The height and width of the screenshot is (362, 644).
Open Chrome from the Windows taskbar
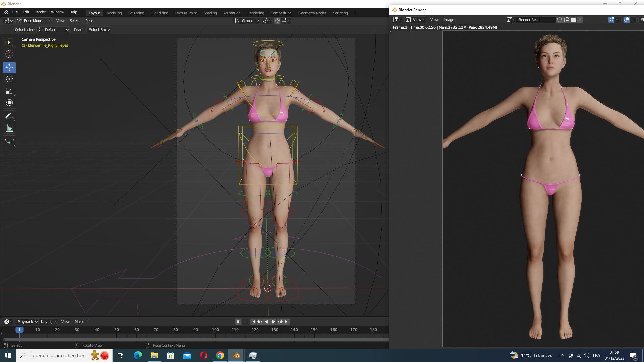pyautogui.click(x=220, y=356)
